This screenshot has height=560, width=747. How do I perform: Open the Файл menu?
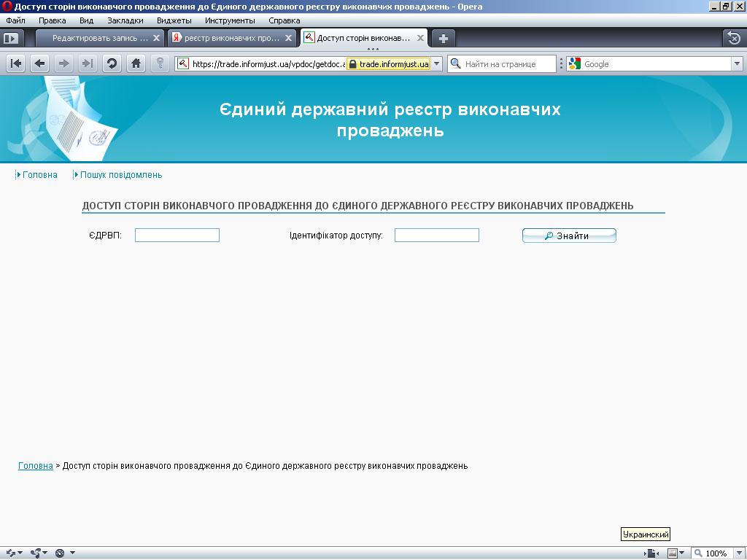pos(16,20)
